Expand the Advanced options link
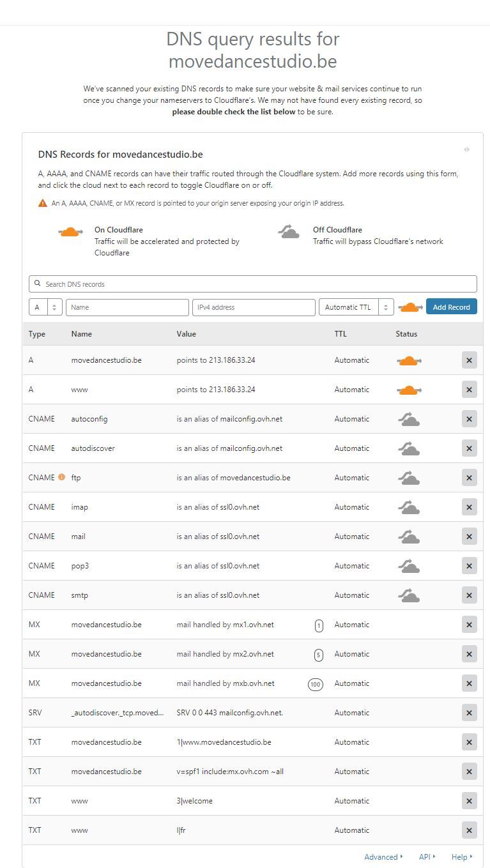490x868 pixels. click(383, 857)
